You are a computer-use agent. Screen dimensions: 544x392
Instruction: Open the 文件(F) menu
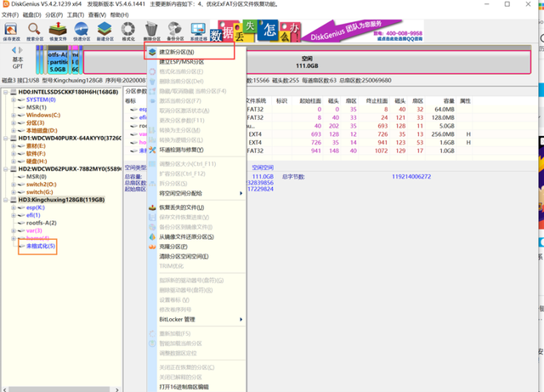pos(10,15)
